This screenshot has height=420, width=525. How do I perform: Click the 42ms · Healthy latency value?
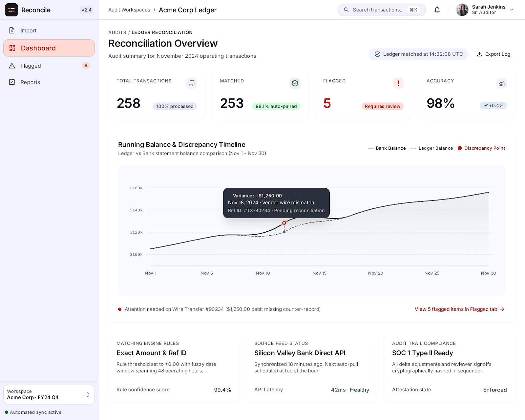[x=350, y=389]
